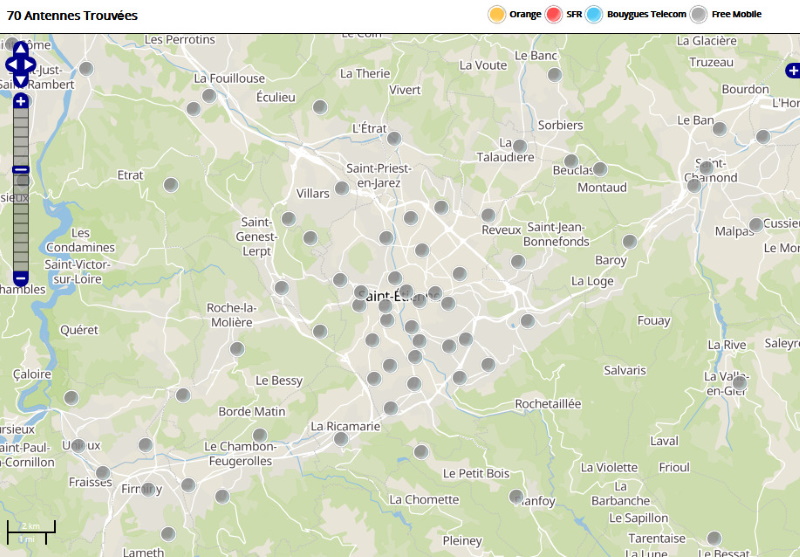The image size is (800, 557).
Task: Select the Orange operator legend circle
Action: pos(496,14)
